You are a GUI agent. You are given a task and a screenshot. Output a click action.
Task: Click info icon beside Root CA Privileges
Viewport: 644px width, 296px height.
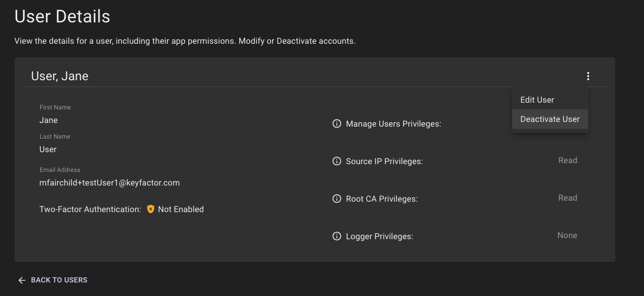point(337,199)
